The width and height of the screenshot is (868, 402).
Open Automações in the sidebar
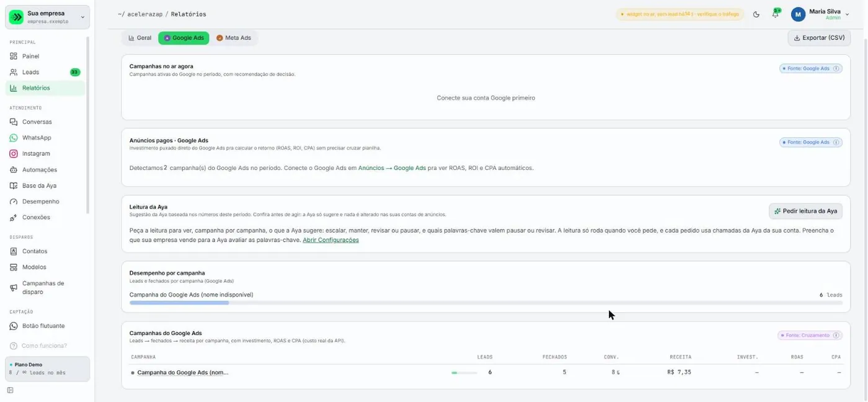coord(46,170)
